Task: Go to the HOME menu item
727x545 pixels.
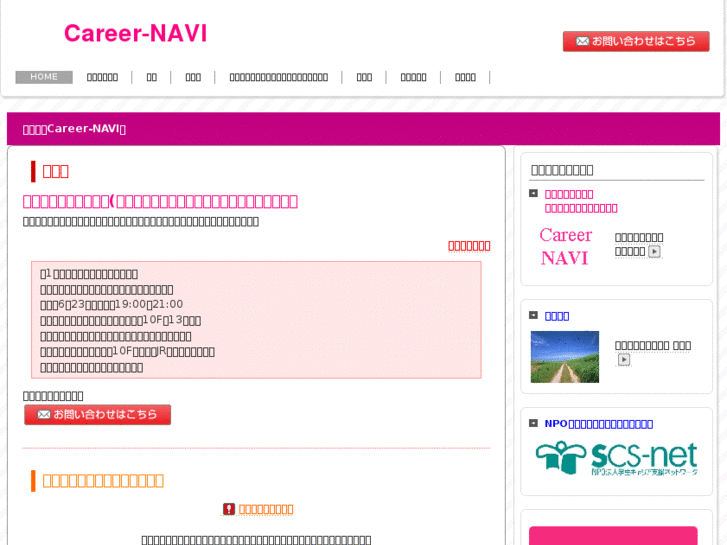Action: coord(44,77)
